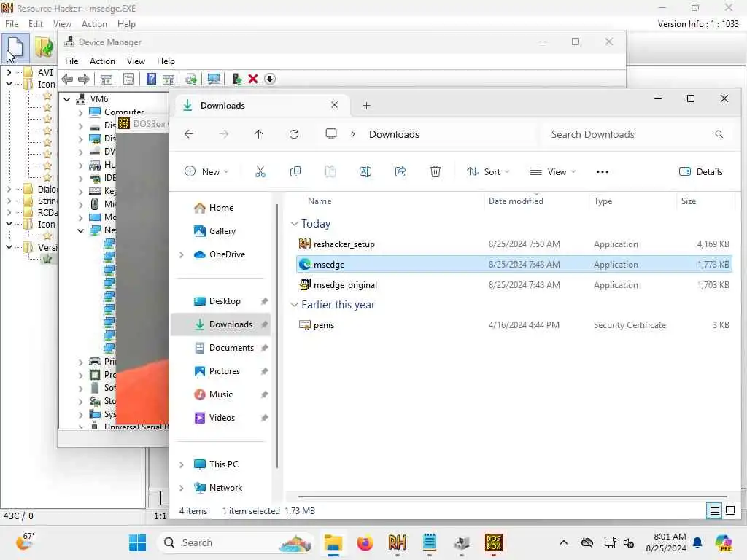Click the taskbar Search box
The width and height of the screenshot is (747, 560).
(x=236, y=542)
